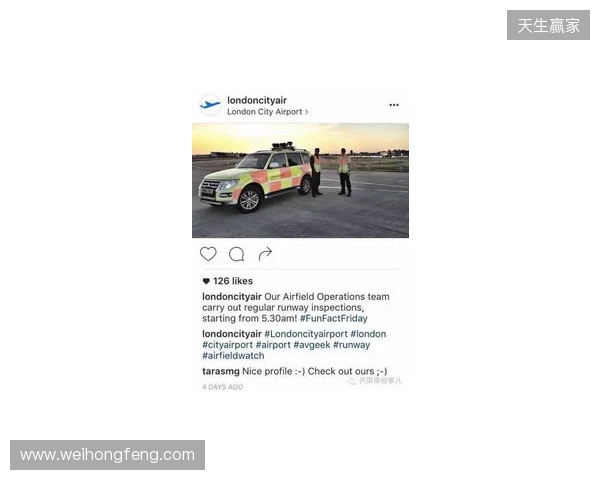Open the #runway hashtag
Image resolution: width=600 pixels, height=480 pixels.
[x=352, y=345]
